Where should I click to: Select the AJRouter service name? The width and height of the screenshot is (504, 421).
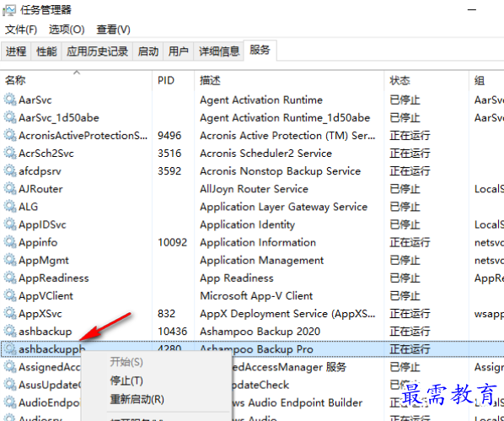(x=40, y=189)
